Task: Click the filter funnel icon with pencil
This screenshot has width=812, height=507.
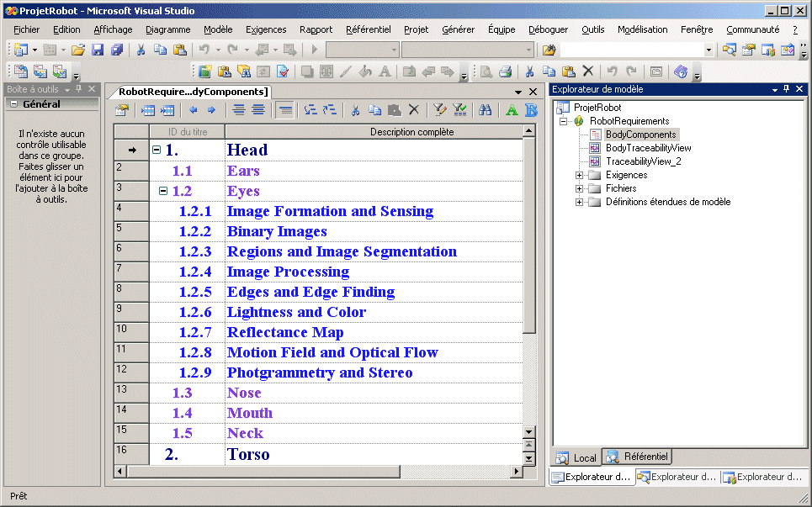Action: 440,110
